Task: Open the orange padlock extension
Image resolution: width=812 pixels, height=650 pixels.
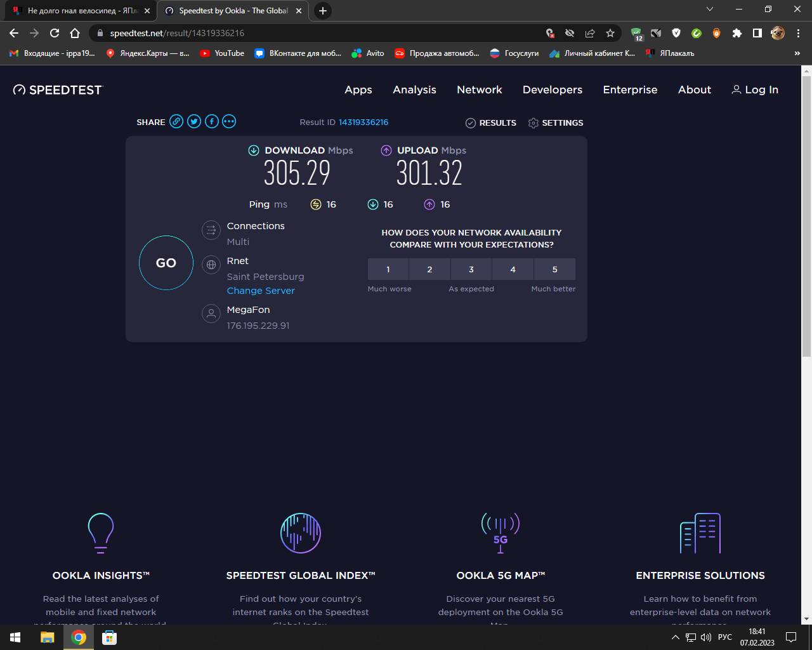Action: point(716,33)
